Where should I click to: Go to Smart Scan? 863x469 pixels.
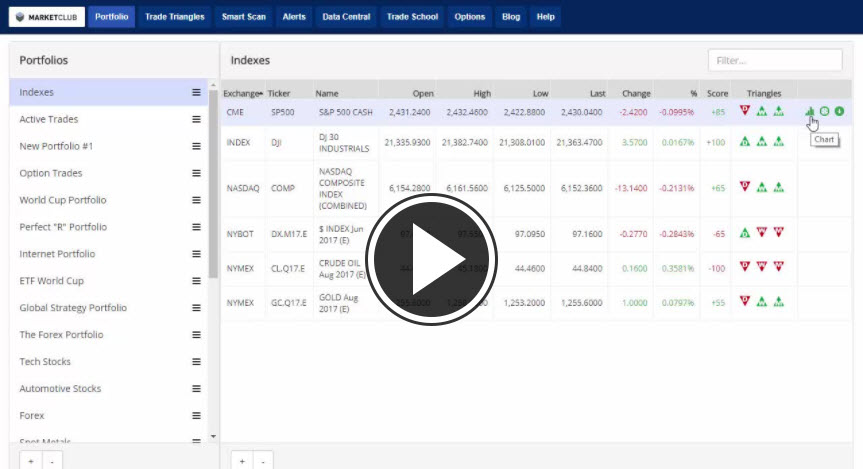[x=244, y=17]
